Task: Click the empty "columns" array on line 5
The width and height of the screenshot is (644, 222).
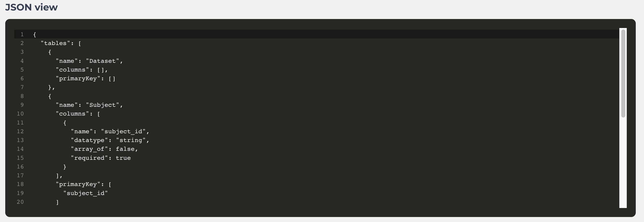Action: tap(101, 70)
